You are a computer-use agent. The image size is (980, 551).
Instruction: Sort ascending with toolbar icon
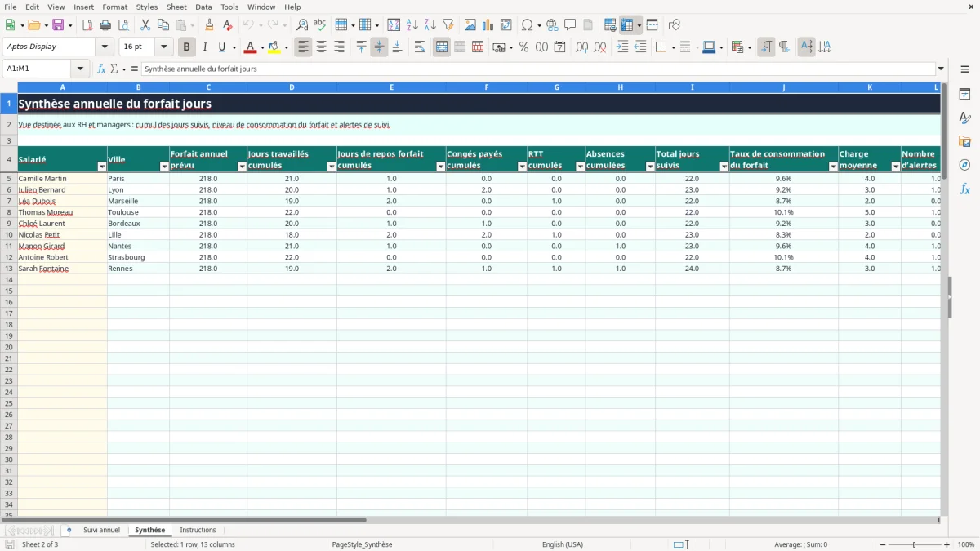(412, 25)
